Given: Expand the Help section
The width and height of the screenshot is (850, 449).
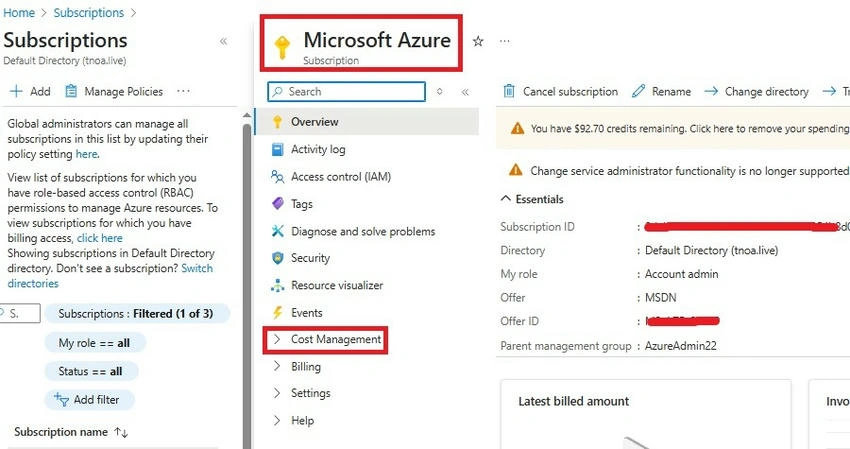Looking at the screenshot, I should coord(277,420).
